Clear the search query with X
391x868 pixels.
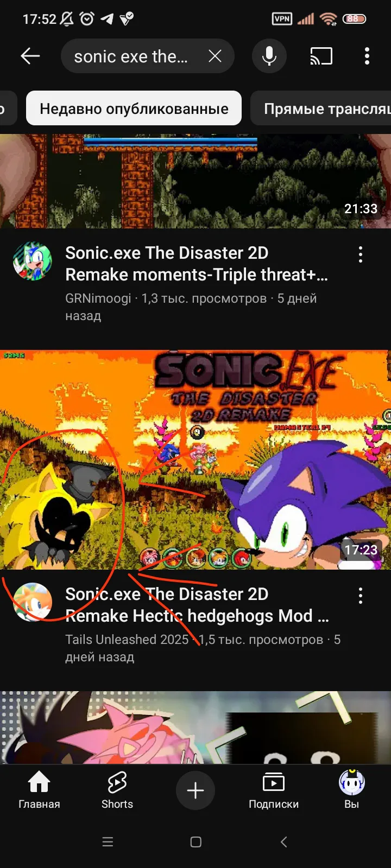(215, 56)
